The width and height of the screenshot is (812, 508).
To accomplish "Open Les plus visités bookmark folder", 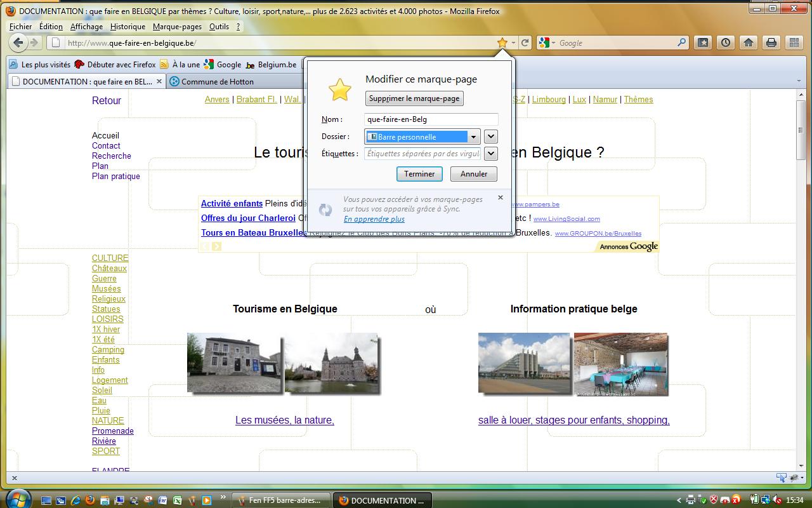I will (x=39, y=65).
